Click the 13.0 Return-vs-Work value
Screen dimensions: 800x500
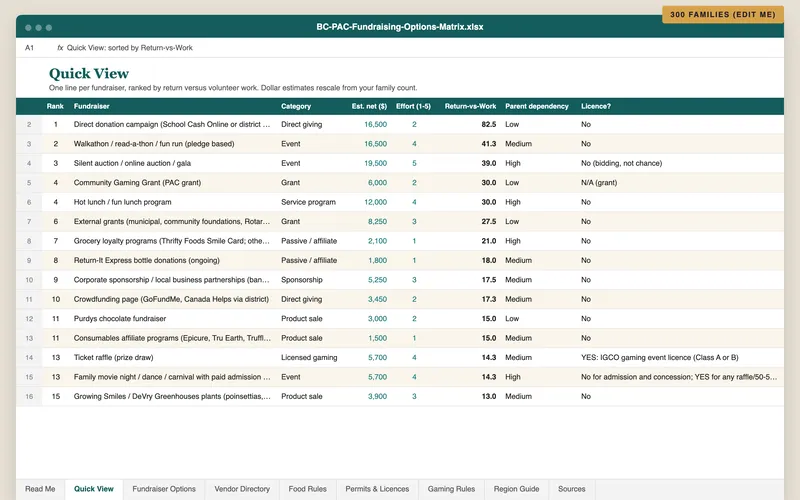click(488, 396)
